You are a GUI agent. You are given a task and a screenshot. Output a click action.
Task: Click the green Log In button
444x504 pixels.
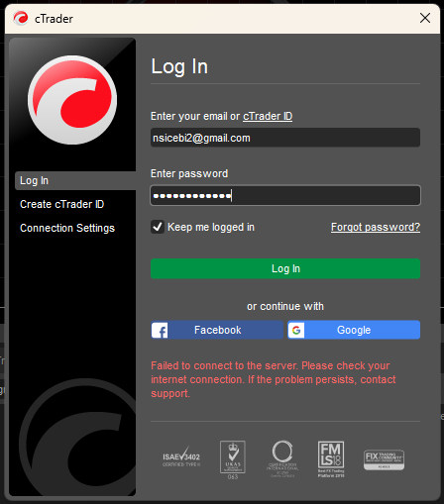coord(285,268)
